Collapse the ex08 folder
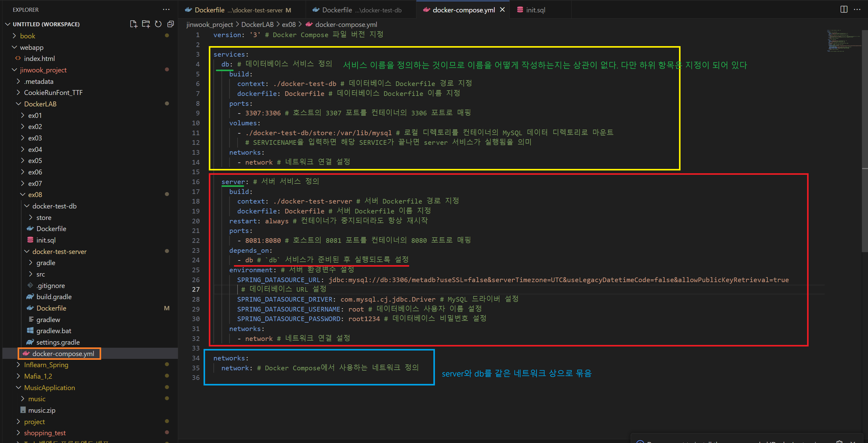Viewport: 868px width, 443px height. (35, 195)
